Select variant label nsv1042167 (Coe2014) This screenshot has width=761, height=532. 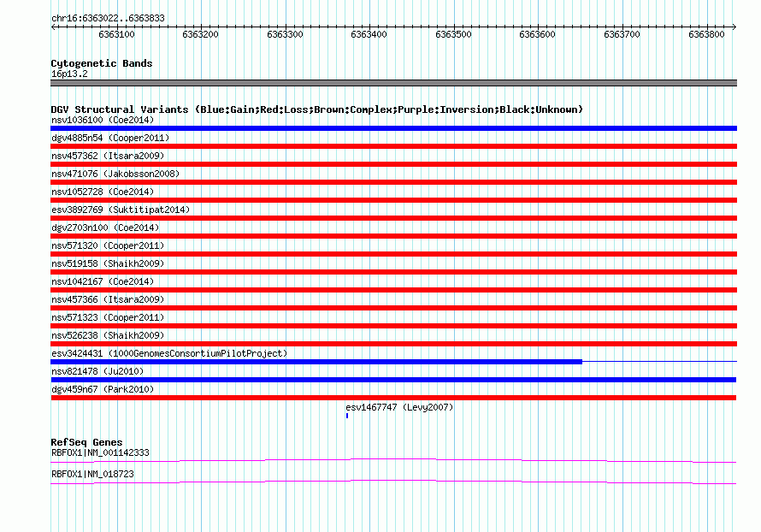click(103, 281)
